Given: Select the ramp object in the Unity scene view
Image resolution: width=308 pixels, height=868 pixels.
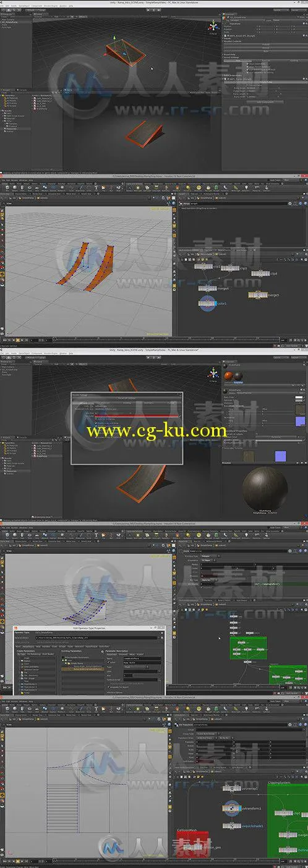Looking at the screenshot, I should pos(125,53).
